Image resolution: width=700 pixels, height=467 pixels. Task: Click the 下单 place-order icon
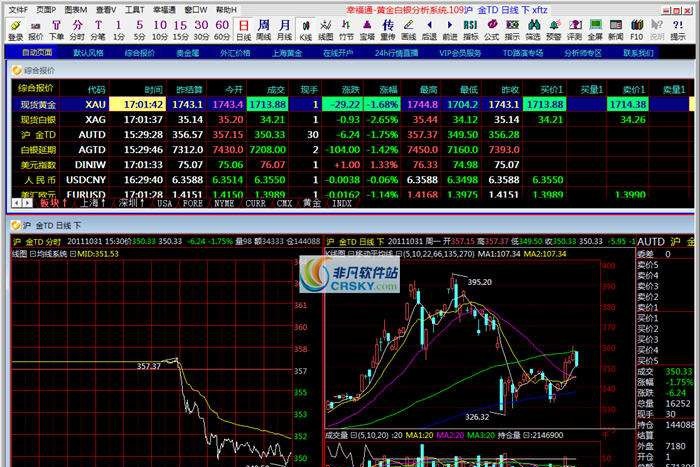[x=56, y=30]
